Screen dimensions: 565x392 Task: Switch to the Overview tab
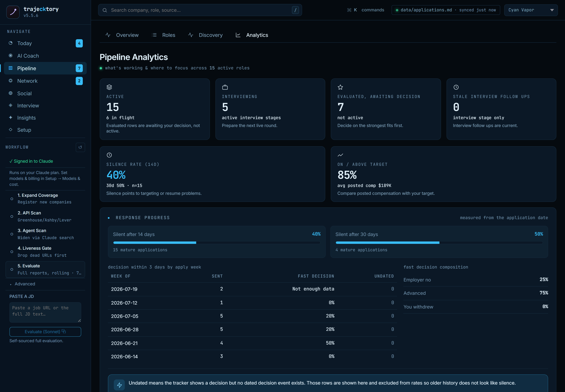pyautogui.click(x=122, y=35)
